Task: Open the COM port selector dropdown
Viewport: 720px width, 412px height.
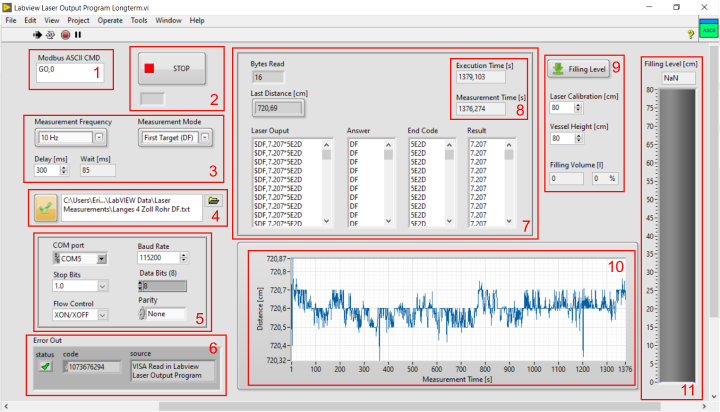Action: pos(101,259)
